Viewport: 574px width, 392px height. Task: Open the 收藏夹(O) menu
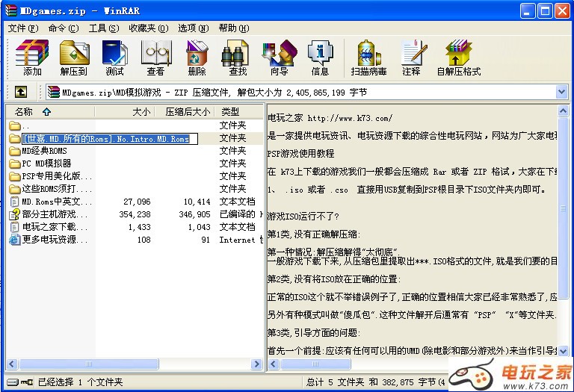coord(146,28)
